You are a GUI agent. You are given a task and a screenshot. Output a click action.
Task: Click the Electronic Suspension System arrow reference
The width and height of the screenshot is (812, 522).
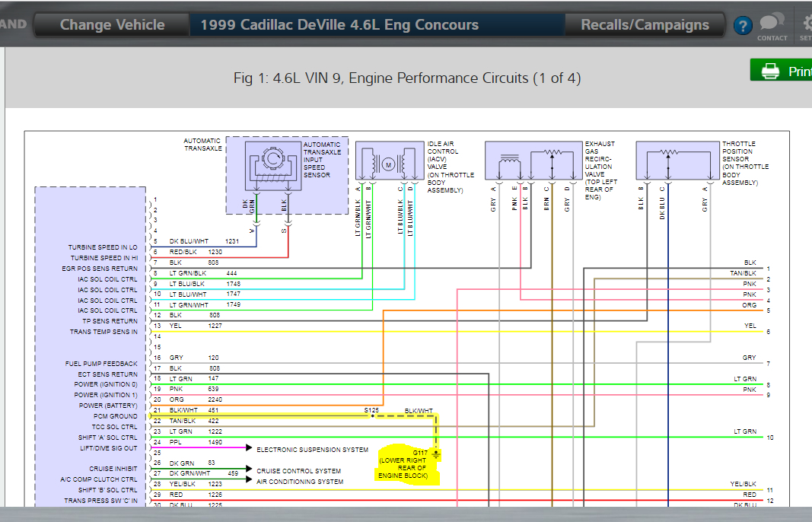[x=312, y=450]
